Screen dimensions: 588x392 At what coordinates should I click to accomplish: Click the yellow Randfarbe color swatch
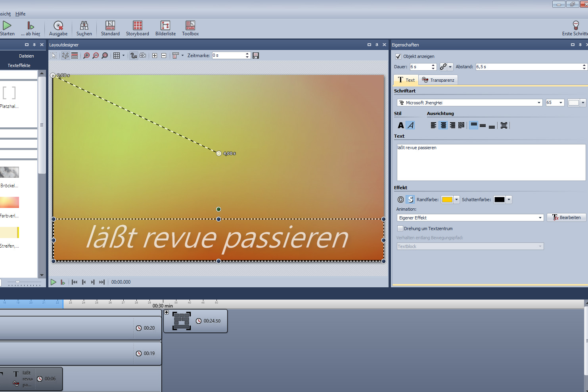[x=447, y=200]
